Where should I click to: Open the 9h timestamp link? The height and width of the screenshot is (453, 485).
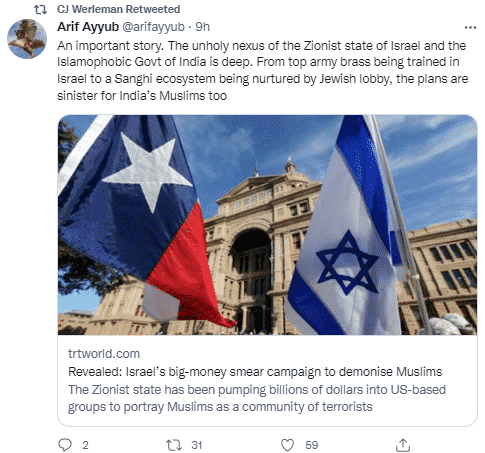[x=203, y=27]
